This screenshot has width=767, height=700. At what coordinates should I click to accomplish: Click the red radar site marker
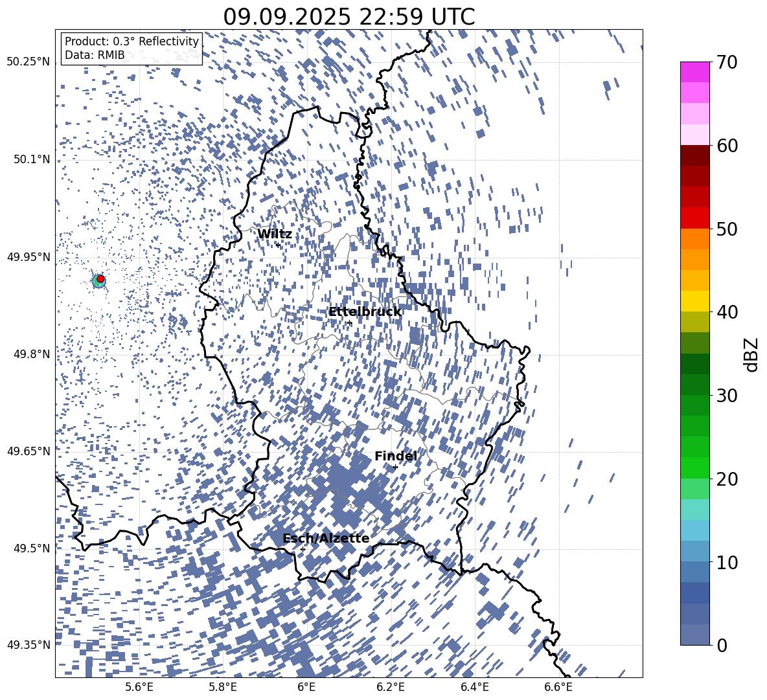(100, 279)
